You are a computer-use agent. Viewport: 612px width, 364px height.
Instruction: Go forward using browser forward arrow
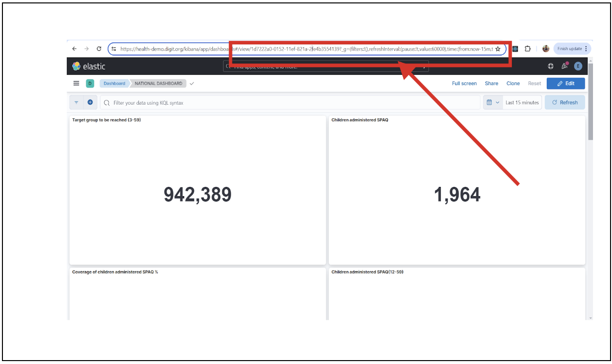pos(86,49)
